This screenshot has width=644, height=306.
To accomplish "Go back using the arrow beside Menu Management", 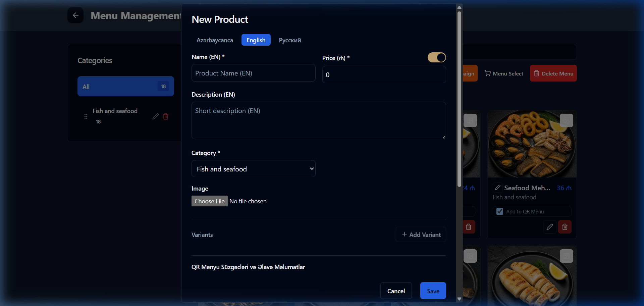I will tap(75, 15).
